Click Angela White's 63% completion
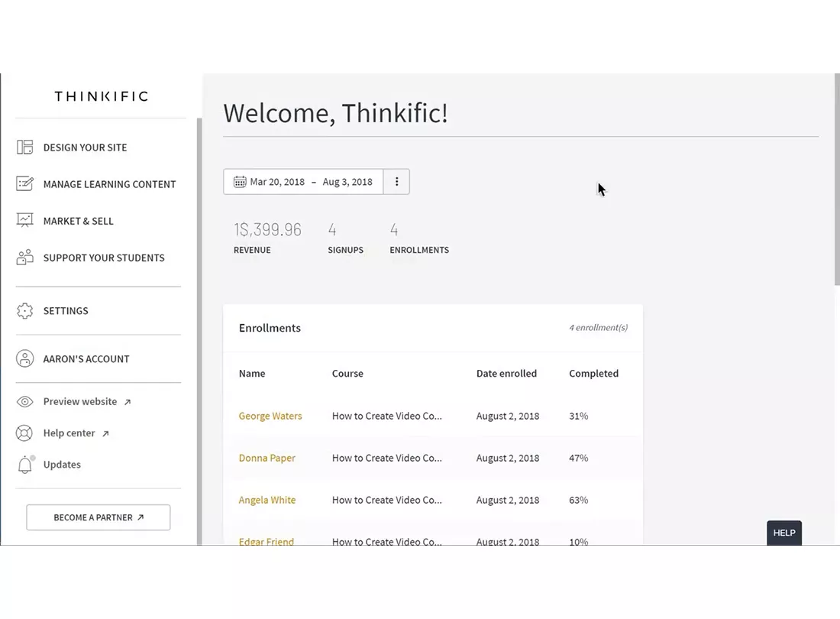This screenshot has width=840, height=619. (579, 500)
